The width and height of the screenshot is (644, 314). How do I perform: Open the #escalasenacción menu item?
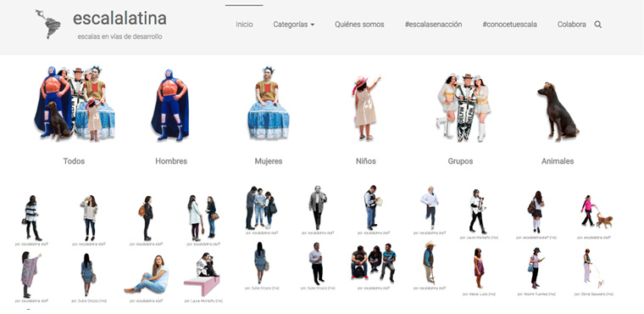click(433, 25)
